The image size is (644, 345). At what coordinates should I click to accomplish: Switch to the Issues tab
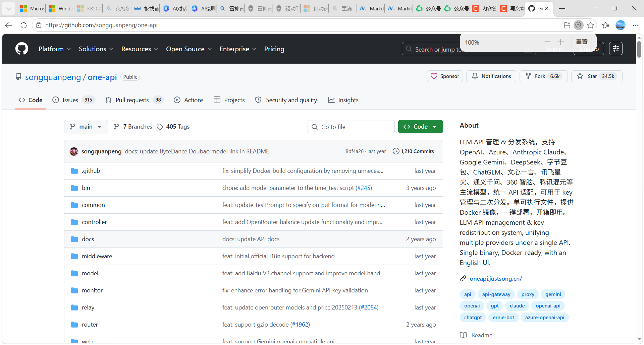tap(73, 100)
